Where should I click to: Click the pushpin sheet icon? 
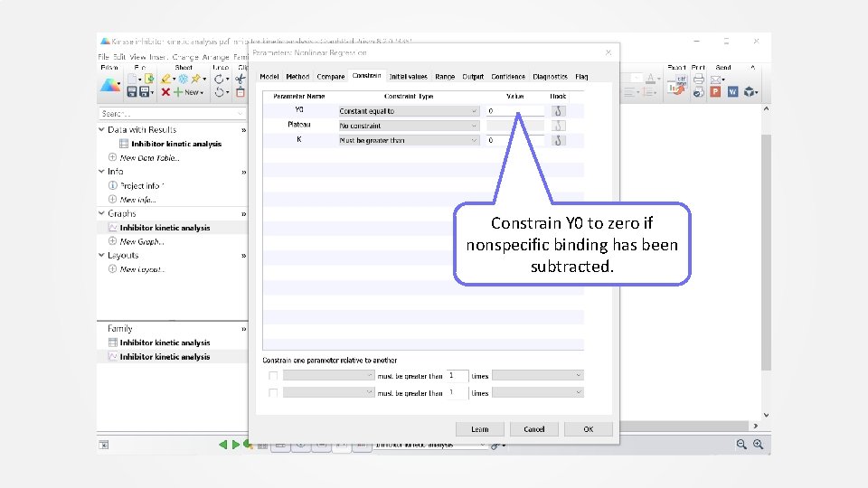click(196, 80)
